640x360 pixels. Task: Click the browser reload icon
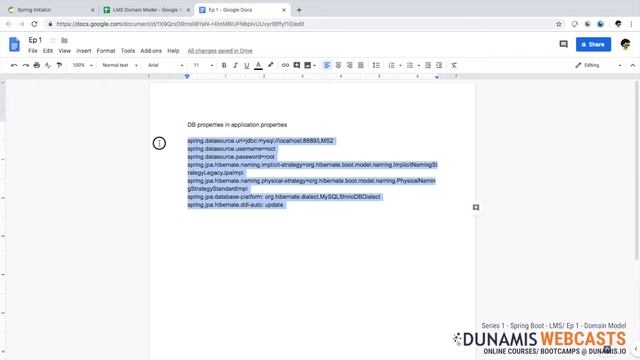tap(34, 24)
